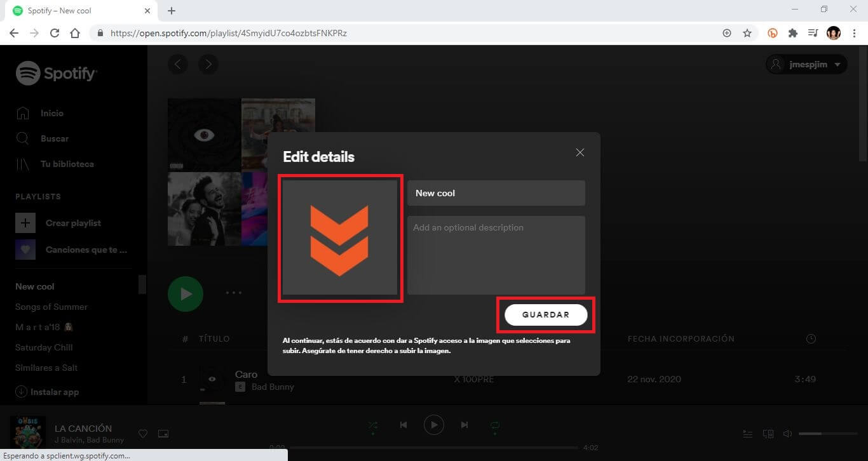The width and height of the screenshot is (868, 461).
Task: Select the New cool playlist
Action: click(35, 286)
